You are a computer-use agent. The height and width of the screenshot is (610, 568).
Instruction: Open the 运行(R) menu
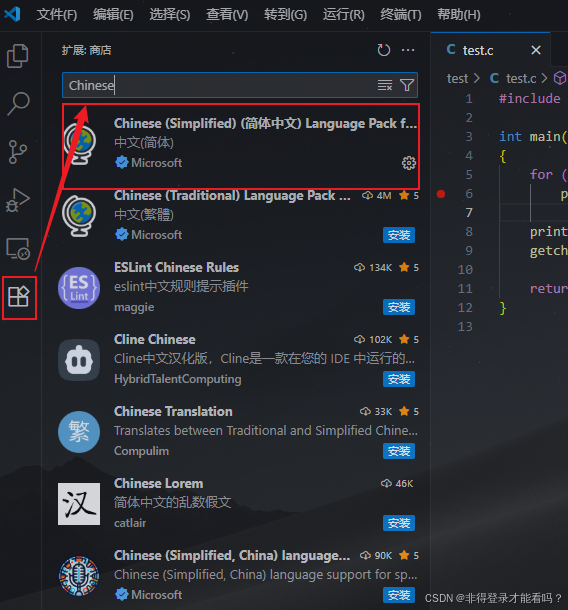[344, 15]
